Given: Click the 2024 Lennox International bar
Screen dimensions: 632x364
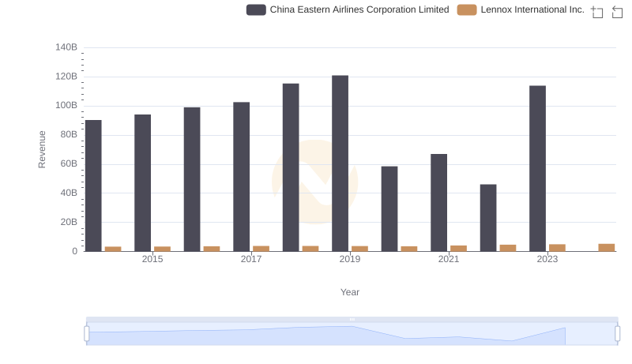Looking at the screenshot, I should 607,248.
